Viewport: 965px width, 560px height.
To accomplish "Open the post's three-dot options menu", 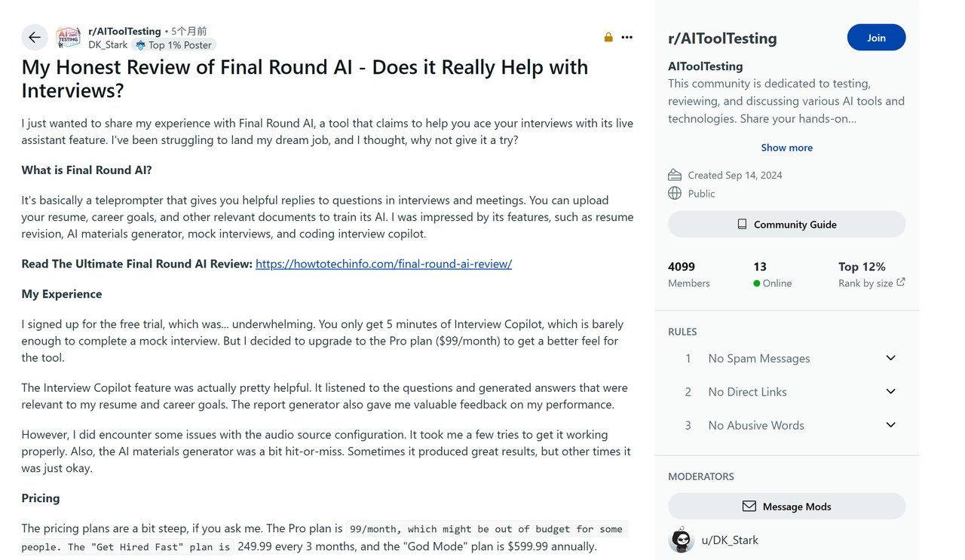I will tap(627, 37).
